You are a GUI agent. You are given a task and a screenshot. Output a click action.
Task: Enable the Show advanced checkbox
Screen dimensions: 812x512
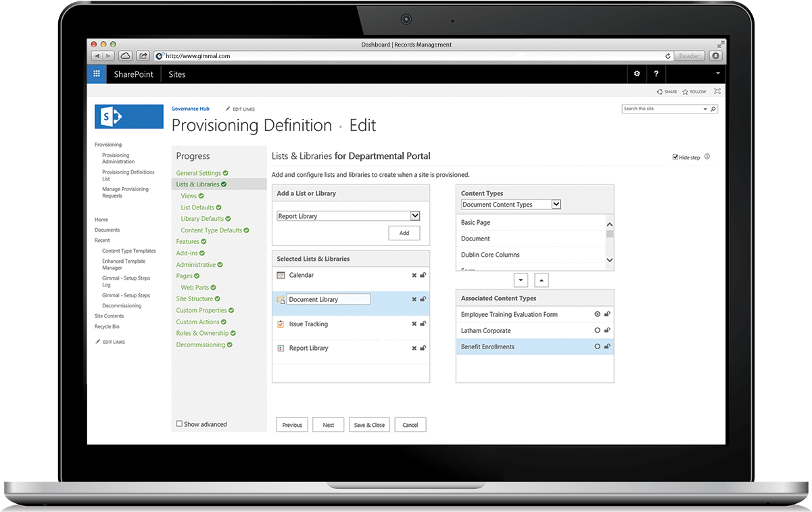tap(179, 424)
